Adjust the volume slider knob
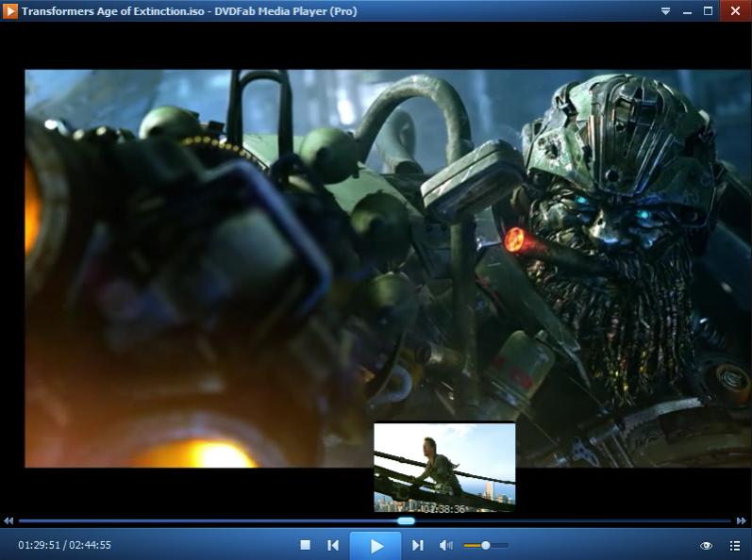Image resolution: width=752 pixels, height=560 pixels. [x=485, y=545]
